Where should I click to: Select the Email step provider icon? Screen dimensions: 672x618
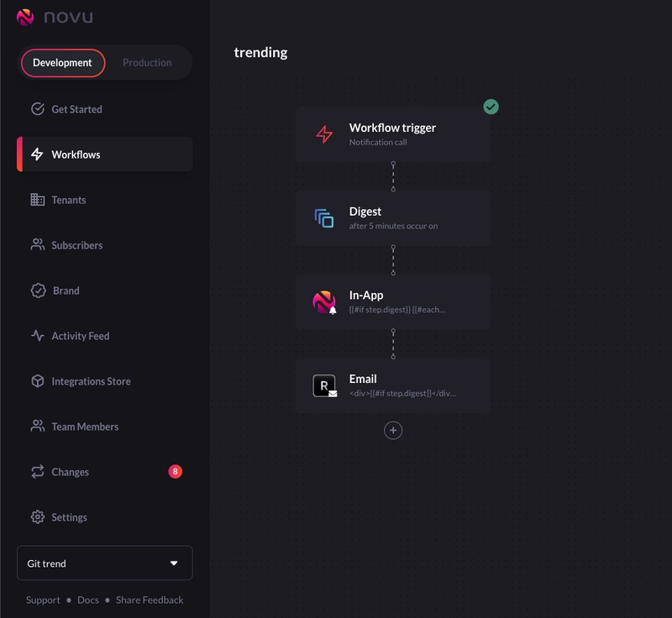coord(324,385)
